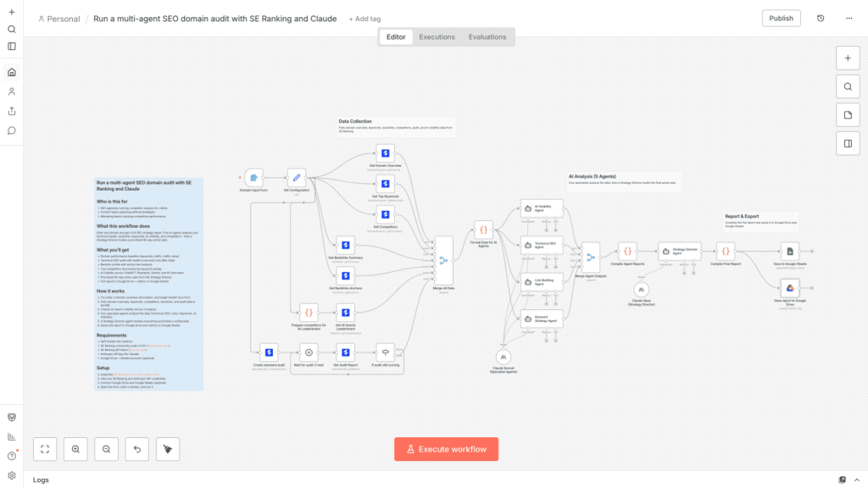The image size is (868, 488).
Task: Open the Merge All Data node
Action: [x=443, y=260]
